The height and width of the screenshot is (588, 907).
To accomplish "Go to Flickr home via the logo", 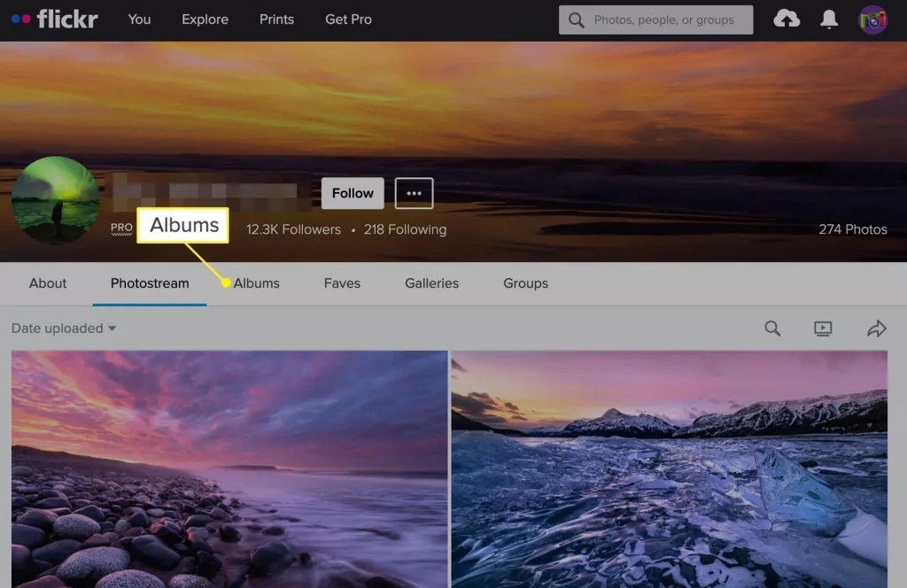I will pos(55,19).
